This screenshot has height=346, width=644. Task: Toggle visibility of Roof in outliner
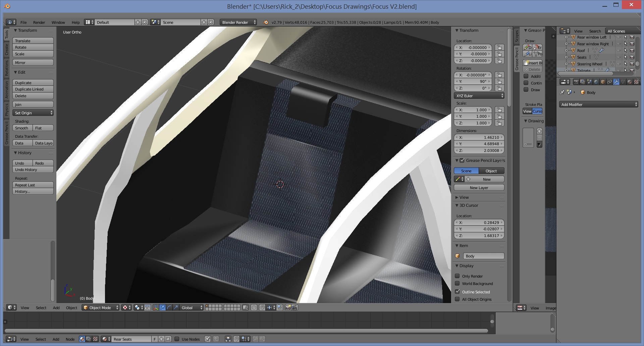(x=619, y=50)
